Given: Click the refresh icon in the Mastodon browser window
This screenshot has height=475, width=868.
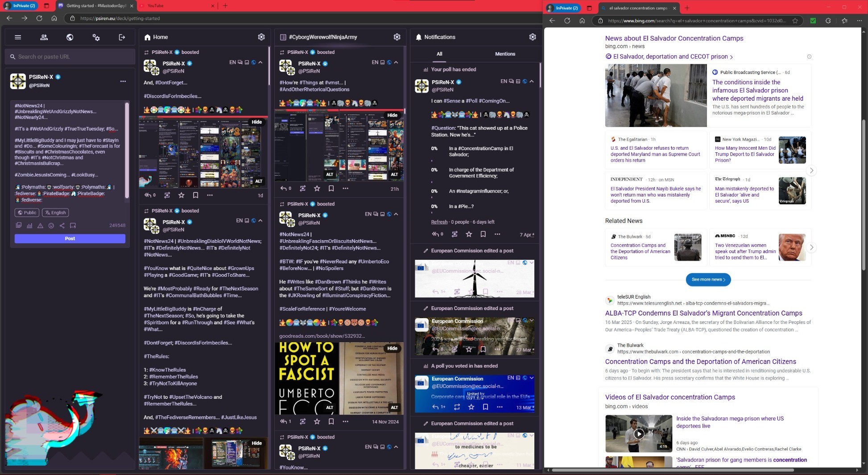Looking at the screenshot, I should [x=39, y=18].
